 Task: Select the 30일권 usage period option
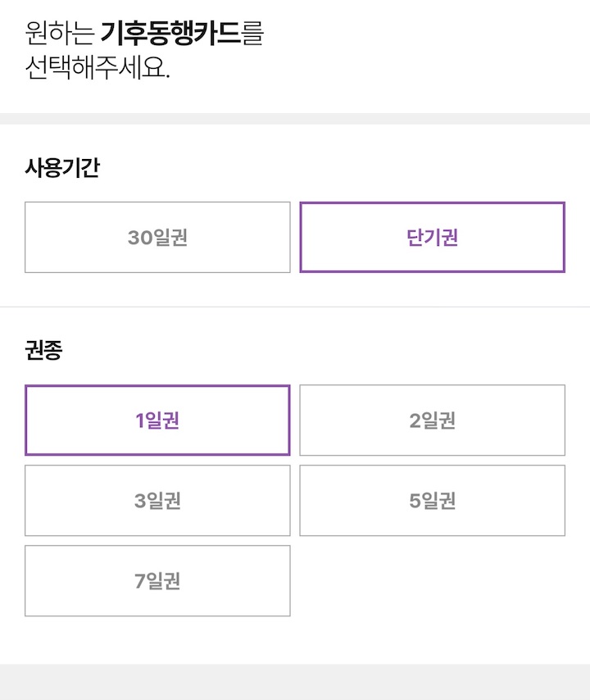coord(157,238)
